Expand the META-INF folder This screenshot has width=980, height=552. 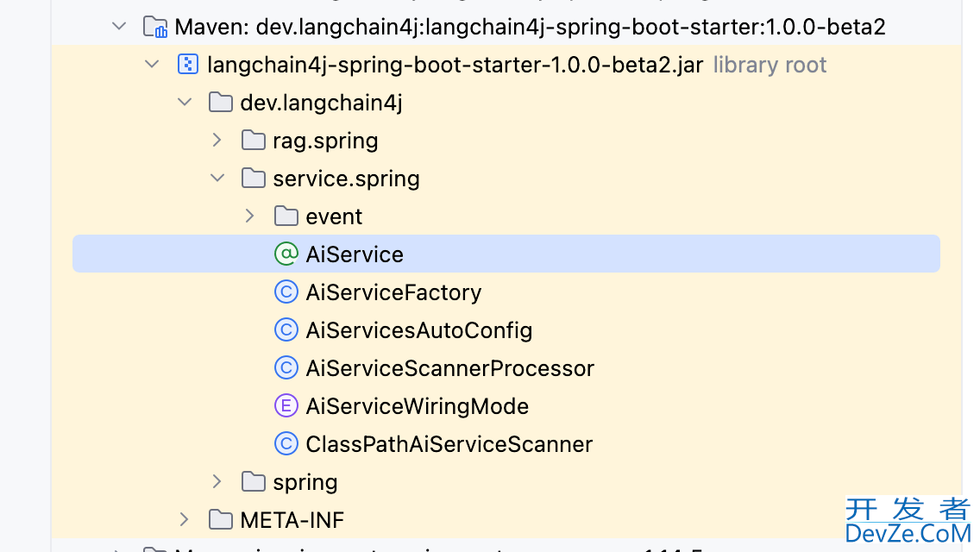point(185,519)
